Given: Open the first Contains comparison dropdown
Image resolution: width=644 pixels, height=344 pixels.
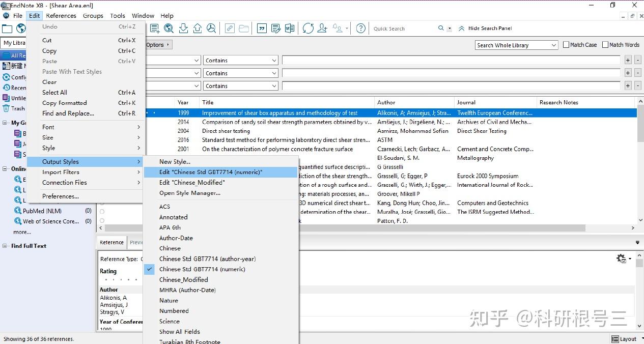Looking at the screenshot, I should coord(241,60).
